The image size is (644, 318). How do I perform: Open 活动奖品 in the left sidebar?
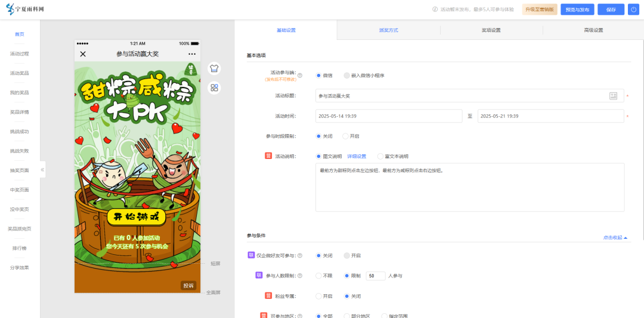click(x=20, y=73)
